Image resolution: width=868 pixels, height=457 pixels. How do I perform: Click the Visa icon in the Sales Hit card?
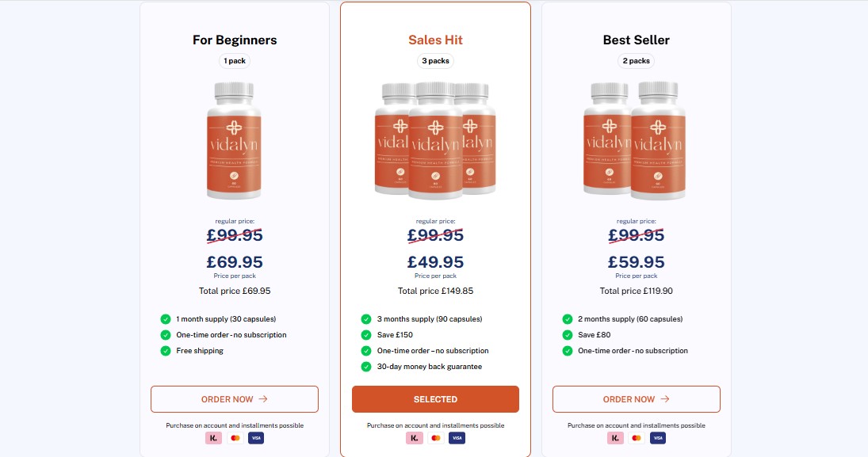coord(457,437)
